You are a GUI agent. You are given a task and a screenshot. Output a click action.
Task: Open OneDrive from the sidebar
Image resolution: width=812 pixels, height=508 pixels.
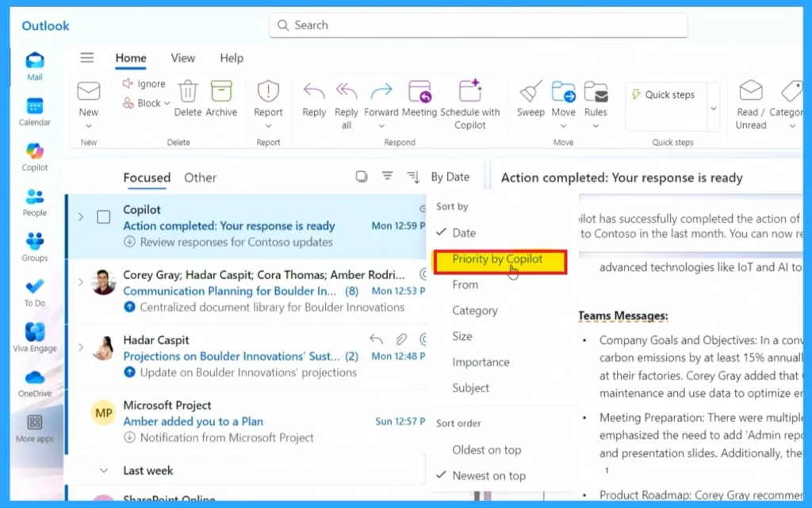(35, 383)
